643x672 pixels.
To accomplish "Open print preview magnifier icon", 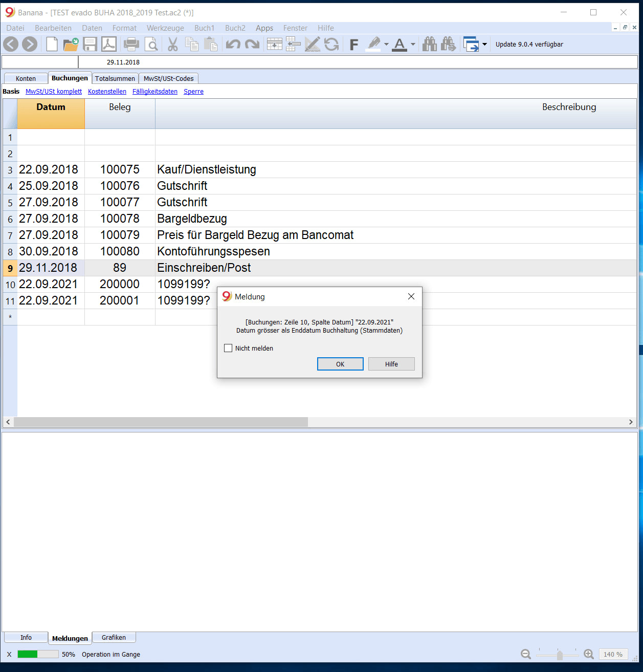I will point(151,45).
